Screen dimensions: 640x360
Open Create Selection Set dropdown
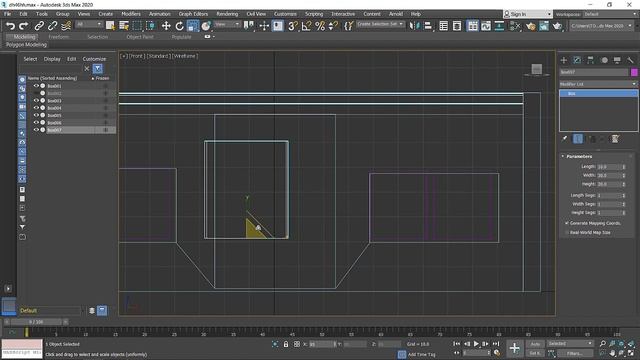380,24
